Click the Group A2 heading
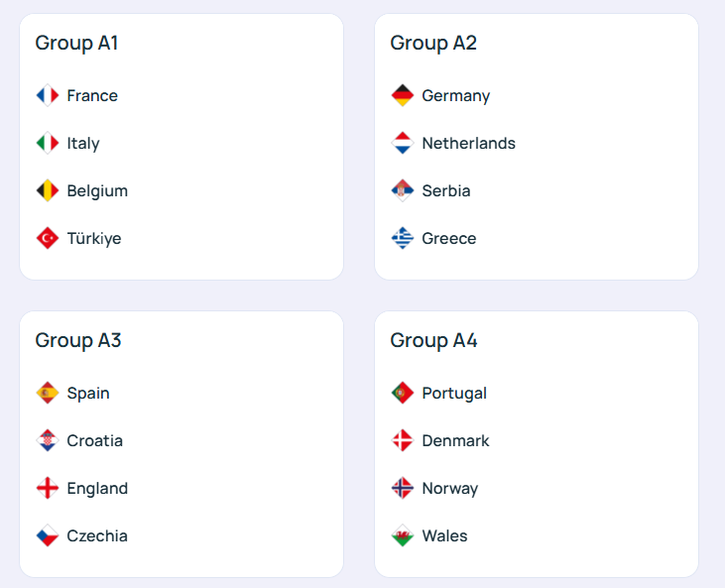Image resolution: width=725 pixels, height=588 pixels. click(x=433, y=43)
